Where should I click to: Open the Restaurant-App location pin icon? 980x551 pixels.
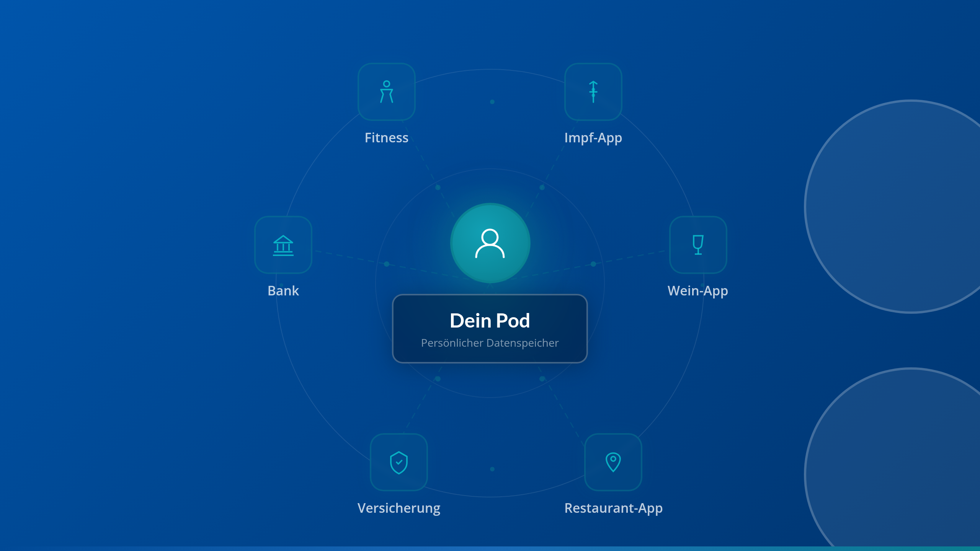613,462
